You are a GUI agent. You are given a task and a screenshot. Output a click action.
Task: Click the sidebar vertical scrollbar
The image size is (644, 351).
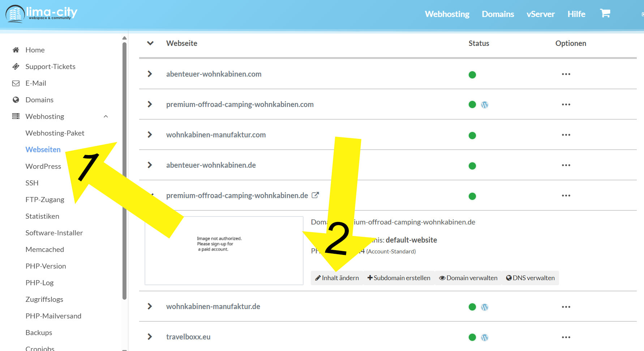[x=124, y=170]
